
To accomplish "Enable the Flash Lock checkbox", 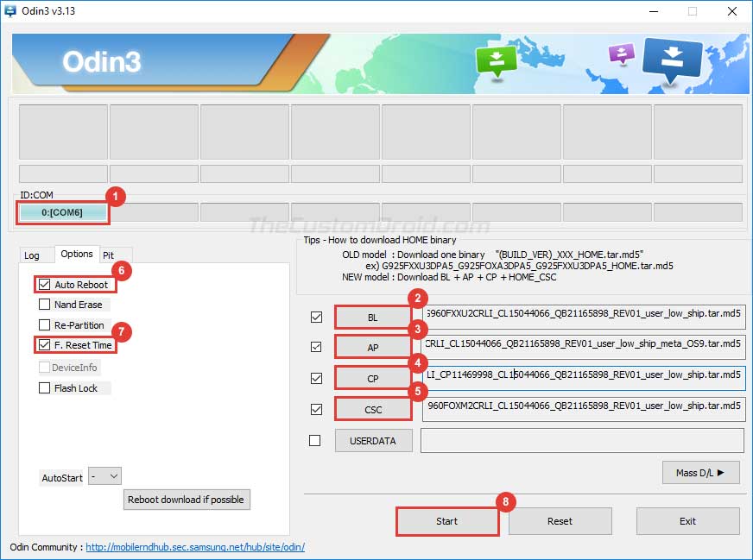I will pyautogui.click(x=44, y=387).
